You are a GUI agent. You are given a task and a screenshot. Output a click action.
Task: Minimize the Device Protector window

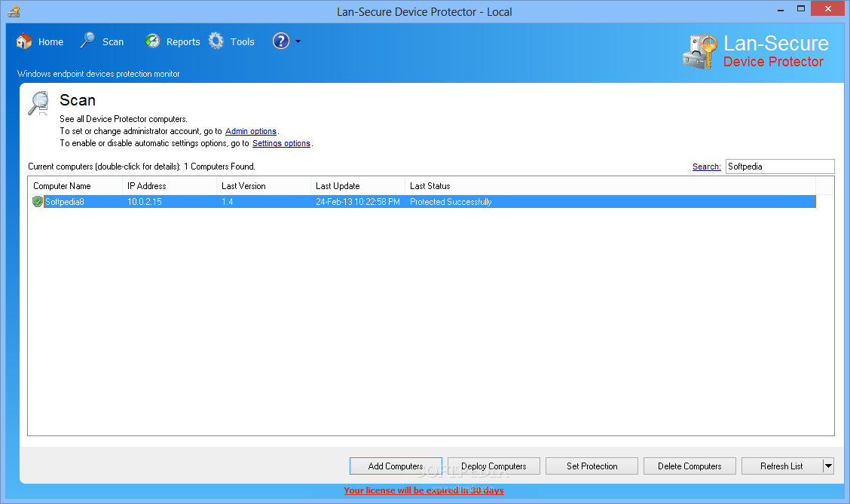(781, 9)
